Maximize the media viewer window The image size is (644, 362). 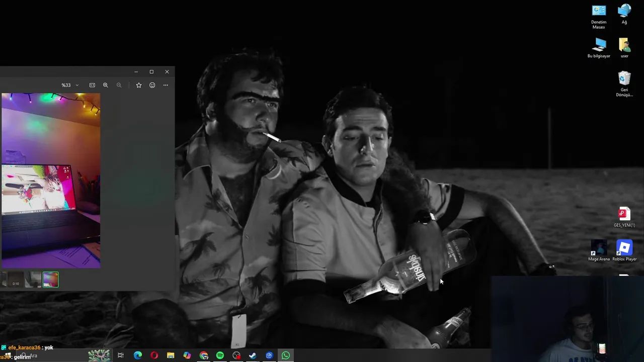(x=151, y=72)
